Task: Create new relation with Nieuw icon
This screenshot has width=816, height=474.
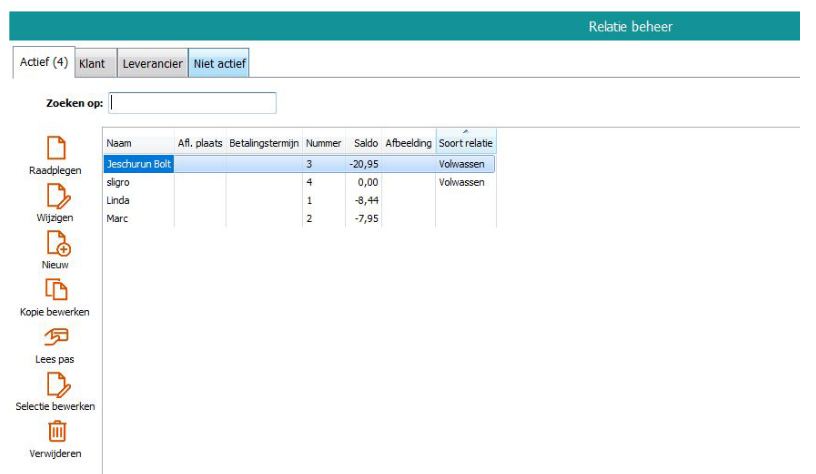Action: point(56,243)
